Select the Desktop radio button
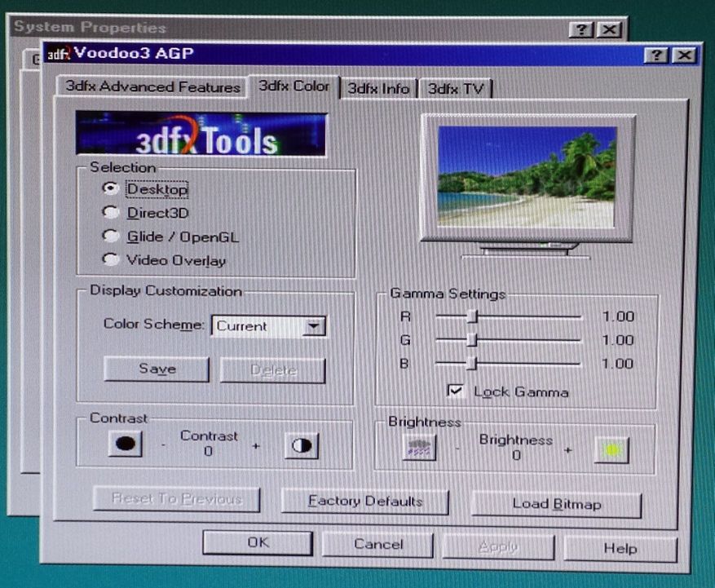The width and height of the screenshot is (715, 588). 110,188
